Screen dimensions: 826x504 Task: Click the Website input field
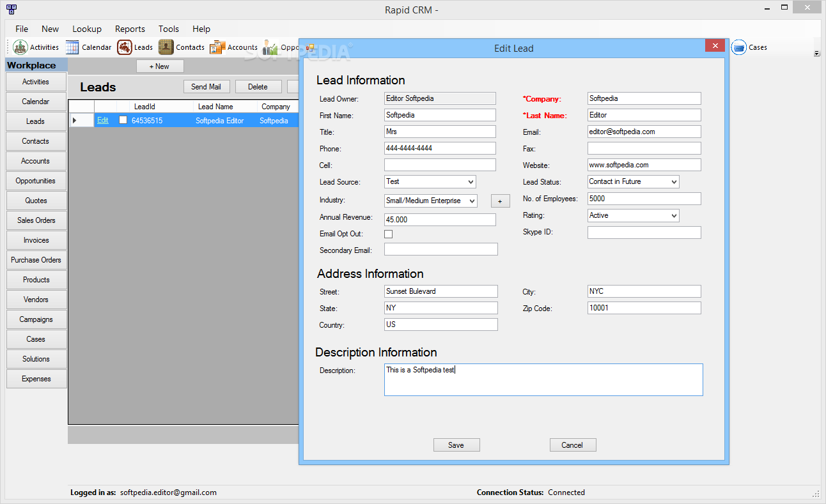point(644,165)
